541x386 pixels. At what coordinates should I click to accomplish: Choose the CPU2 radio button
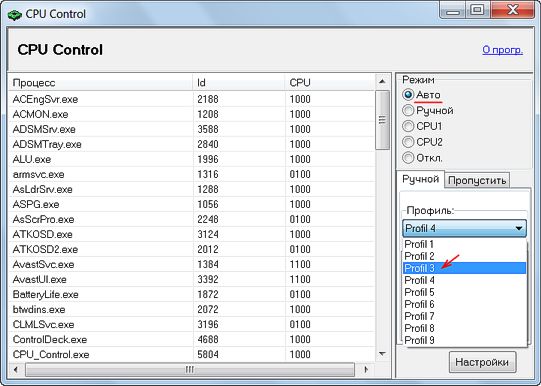[x=408, y=142]
